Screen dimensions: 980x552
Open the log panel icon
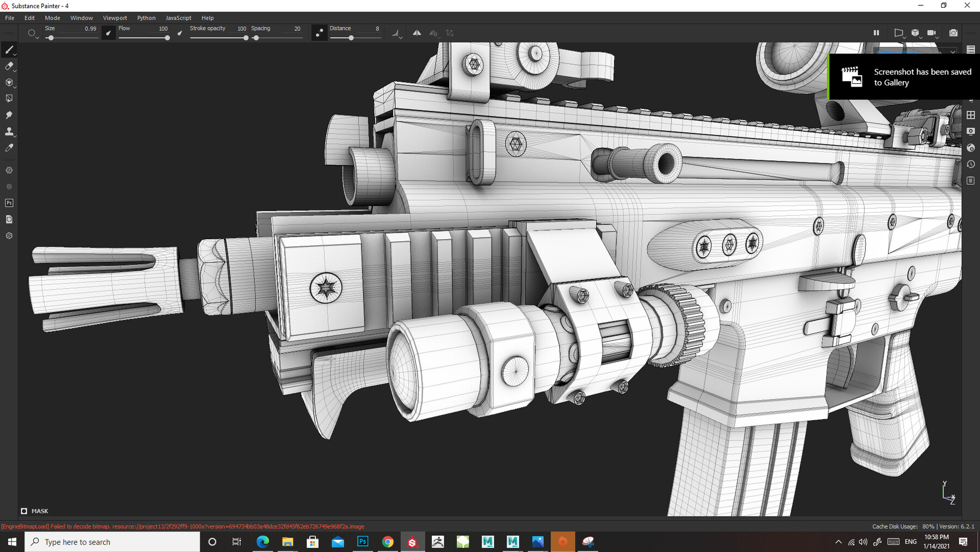click(970, 180)
